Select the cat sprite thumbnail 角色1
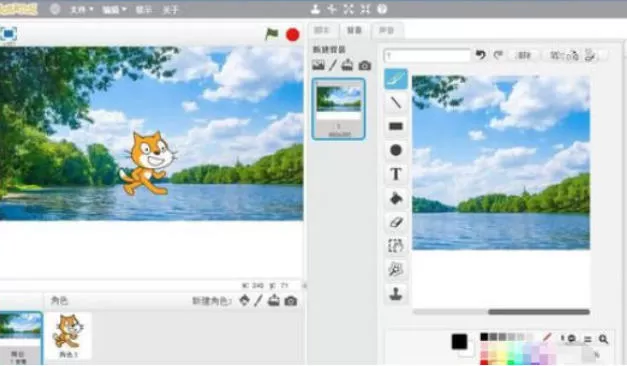Viewport: 627px width, 366px height. click(x=68, y=336)
